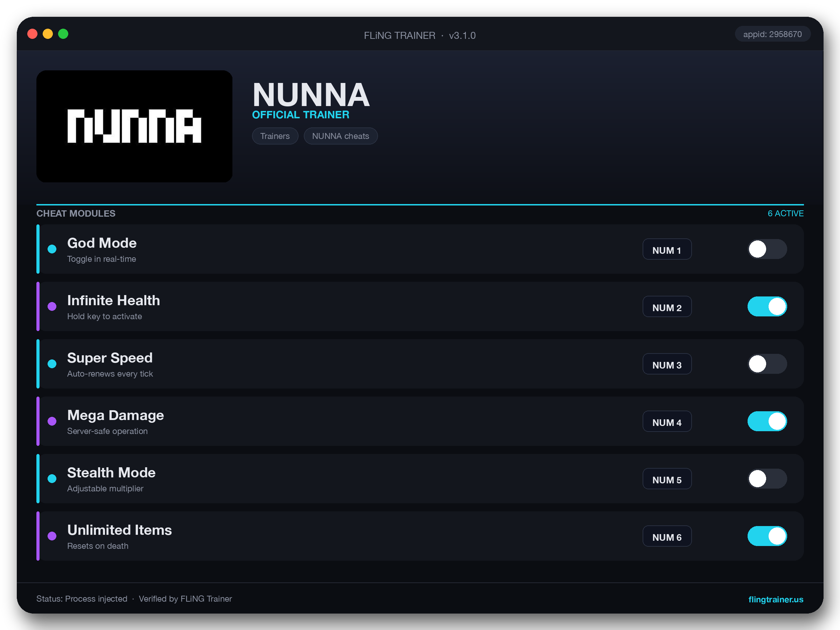
Task: Click the 'Hold key to activate' description
Action: (x=104, y=316)
